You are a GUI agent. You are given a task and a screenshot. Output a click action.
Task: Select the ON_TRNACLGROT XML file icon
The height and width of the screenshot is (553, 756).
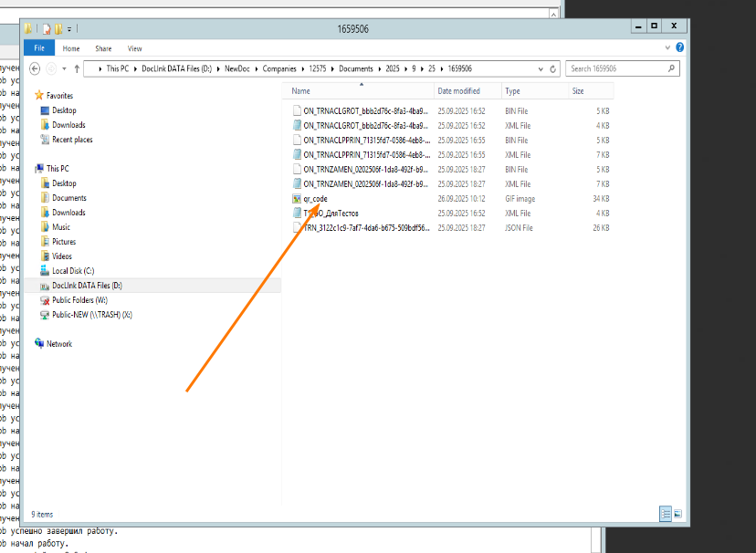tap(297, 126)
